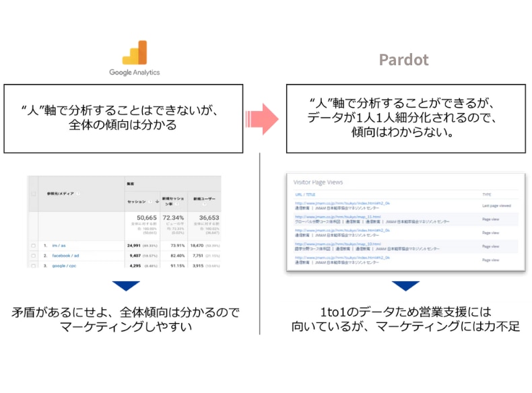Click help icon beside 参照元/メディア header
The image size is (532, 393).
[x=77, y=194]
